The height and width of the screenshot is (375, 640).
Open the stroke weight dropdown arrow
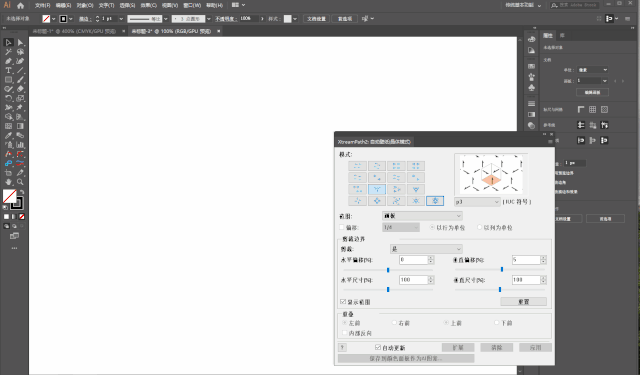121,19
